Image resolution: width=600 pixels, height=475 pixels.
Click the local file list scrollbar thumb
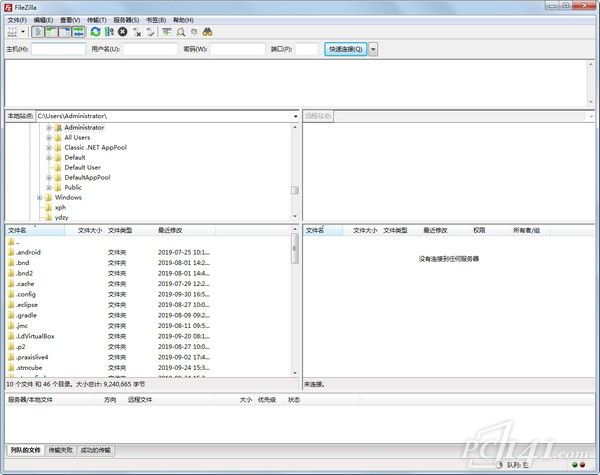coord(295,248)
